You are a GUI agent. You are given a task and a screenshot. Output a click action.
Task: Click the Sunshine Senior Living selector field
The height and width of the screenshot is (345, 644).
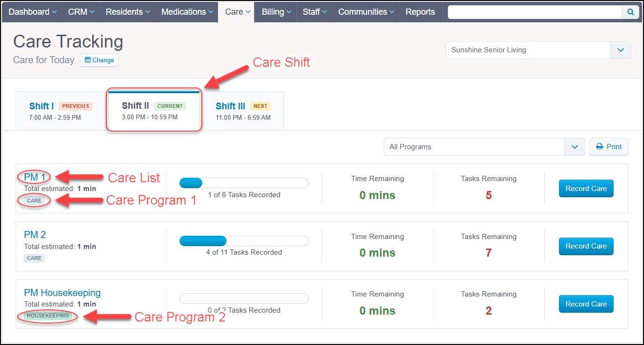(x=528, y=50)
